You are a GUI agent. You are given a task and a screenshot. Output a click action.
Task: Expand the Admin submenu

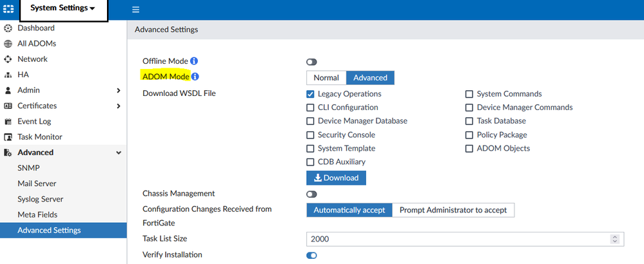118,90
